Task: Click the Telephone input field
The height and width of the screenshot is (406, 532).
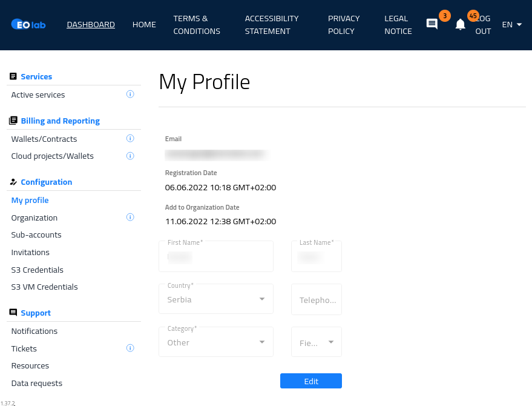Action: (x=317, y=300)
